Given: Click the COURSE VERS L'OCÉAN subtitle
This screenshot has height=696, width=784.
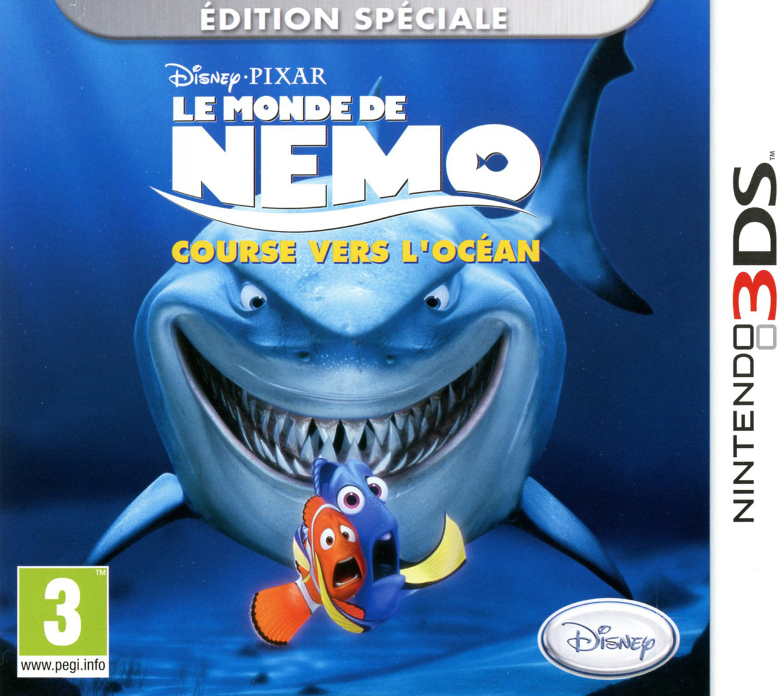Looking at the screenshot, I should point(355,252).
